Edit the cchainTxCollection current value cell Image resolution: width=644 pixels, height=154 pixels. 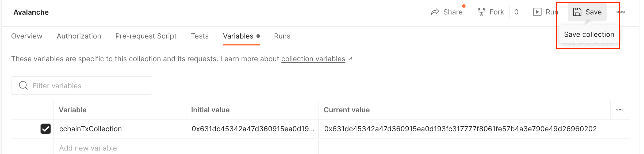460,129
